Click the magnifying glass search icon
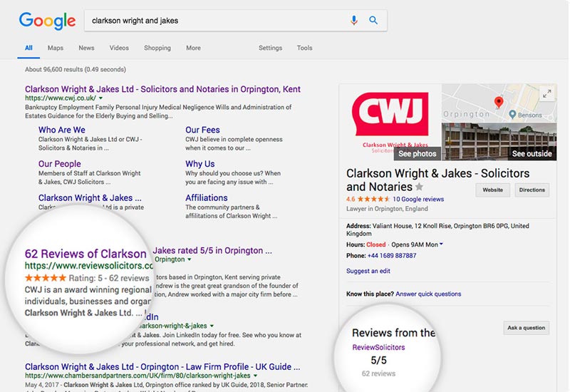 tap(373, 21)
